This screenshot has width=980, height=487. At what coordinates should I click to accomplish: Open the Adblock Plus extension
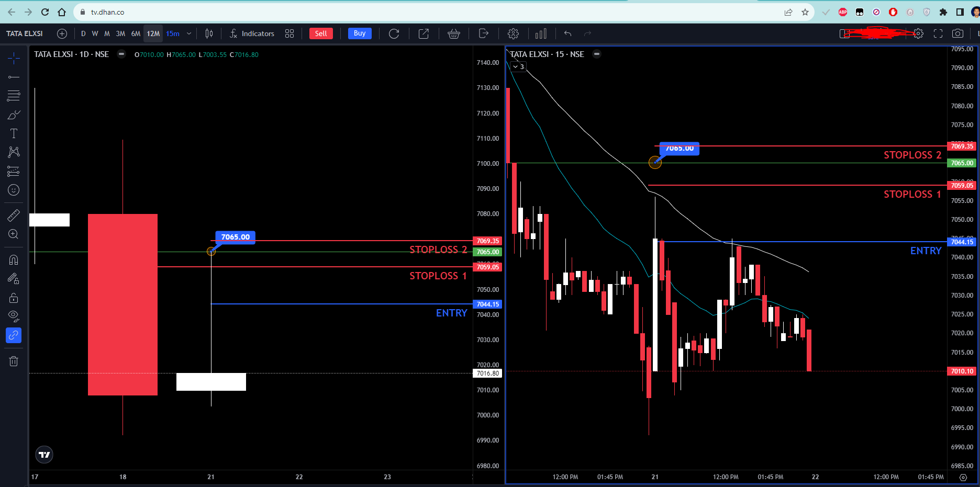click(x=843, y=12)
